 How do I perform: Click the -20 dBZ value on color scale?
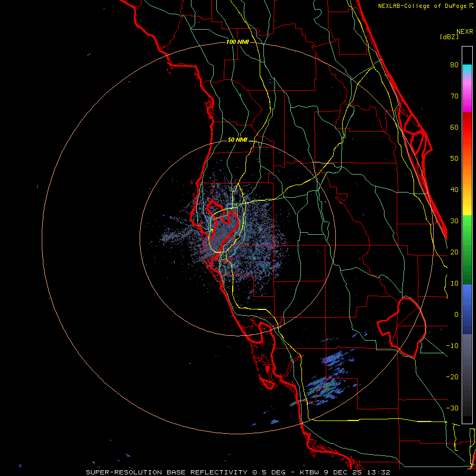(x=452, y=377)
